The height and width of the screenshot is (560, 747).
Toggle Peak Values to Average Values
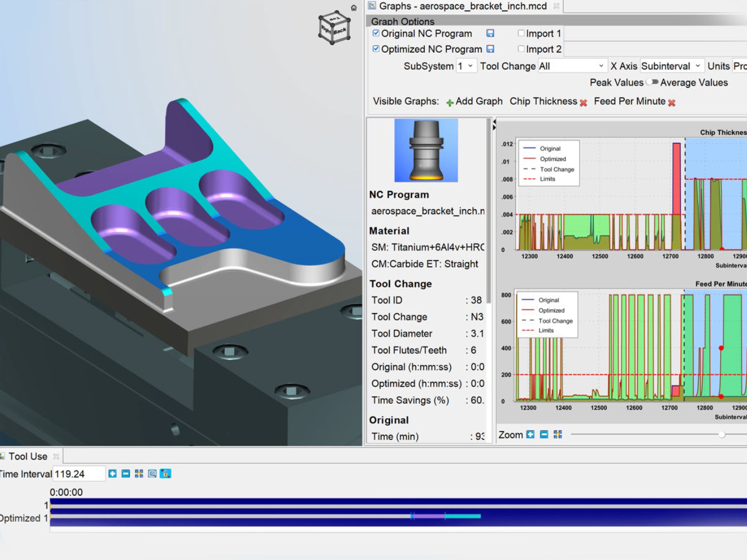652,82
